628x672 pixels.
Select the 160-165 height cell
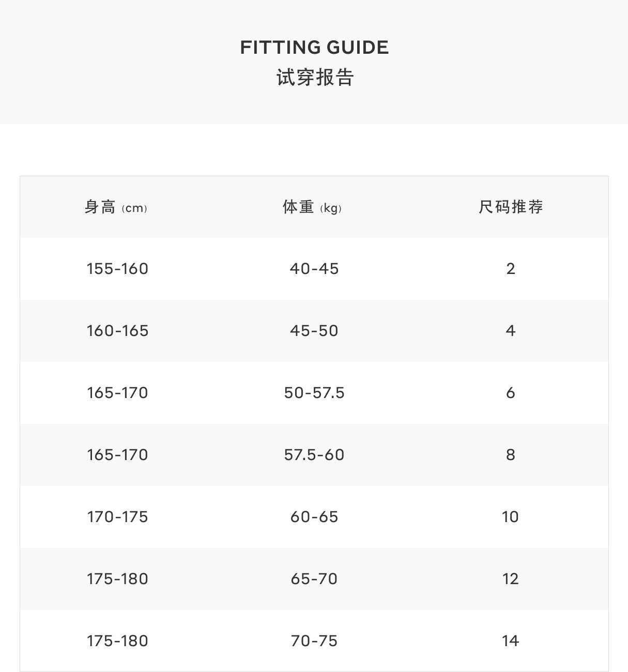click(117, 331)
